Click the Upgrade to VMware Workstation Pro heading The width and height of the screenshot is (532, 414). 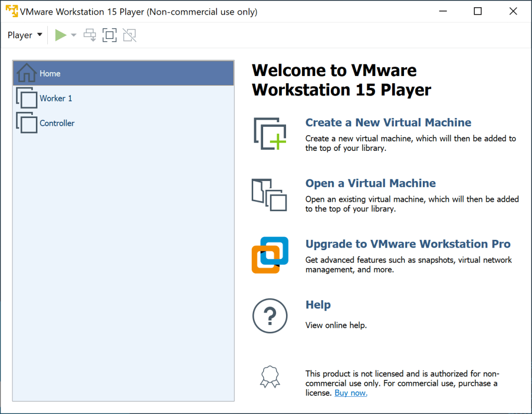pyautogui.click(x=408, y=244)
